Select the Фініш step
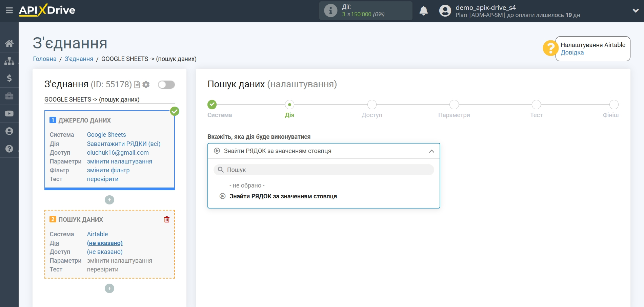The image size is (644, 307). (614, 105)
